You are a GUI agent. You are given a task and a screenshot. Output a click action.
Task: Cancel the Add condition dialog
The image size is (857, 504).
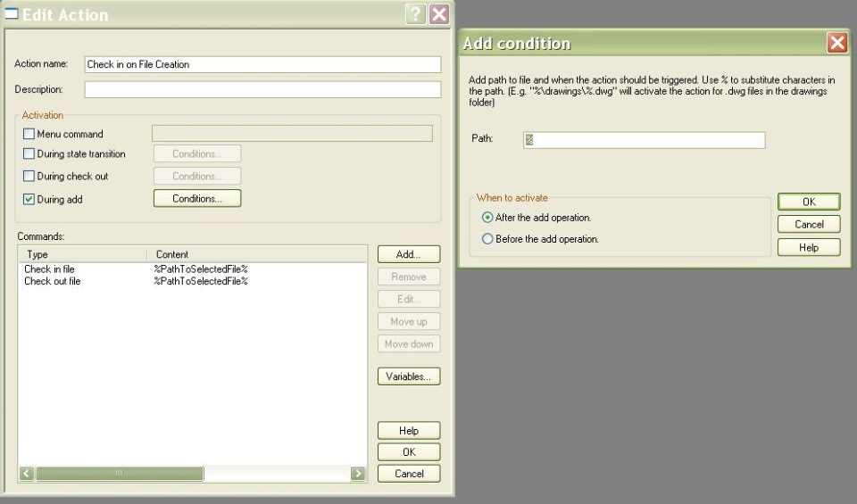[x=809, y=225]
